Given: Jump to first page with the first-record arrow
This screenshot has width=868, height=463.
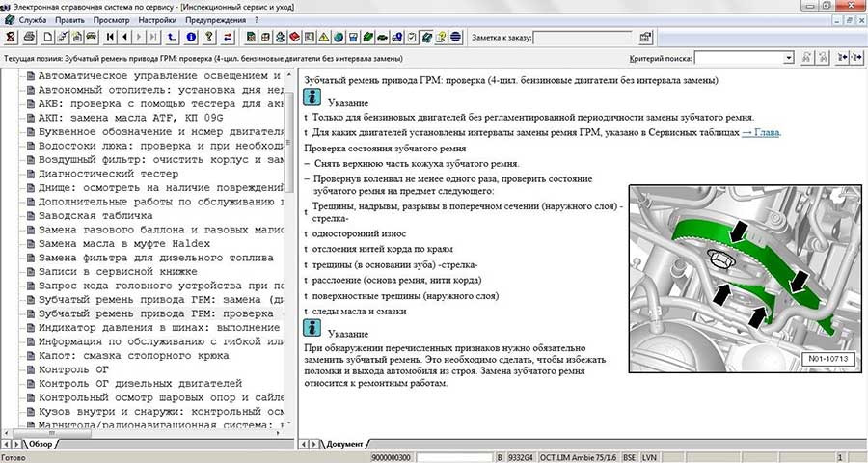Looking at the screenshot, I should (x=110, y=37).
